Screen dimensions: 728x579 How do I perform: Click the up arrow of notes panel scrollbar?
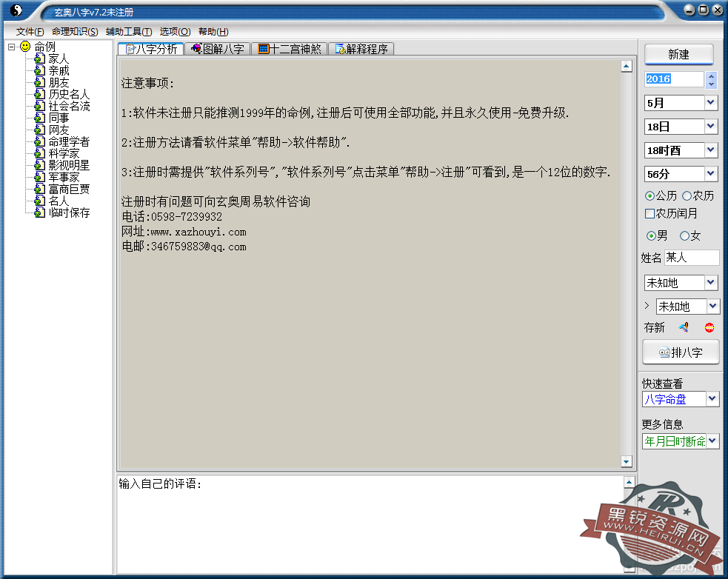pos(627,67)
